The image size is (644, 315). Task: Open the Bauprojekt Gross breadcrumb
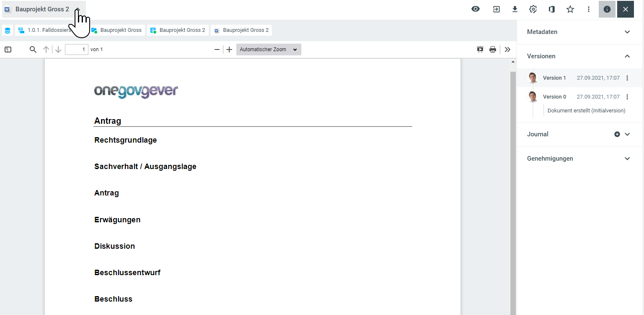click(x=118, y=30)
